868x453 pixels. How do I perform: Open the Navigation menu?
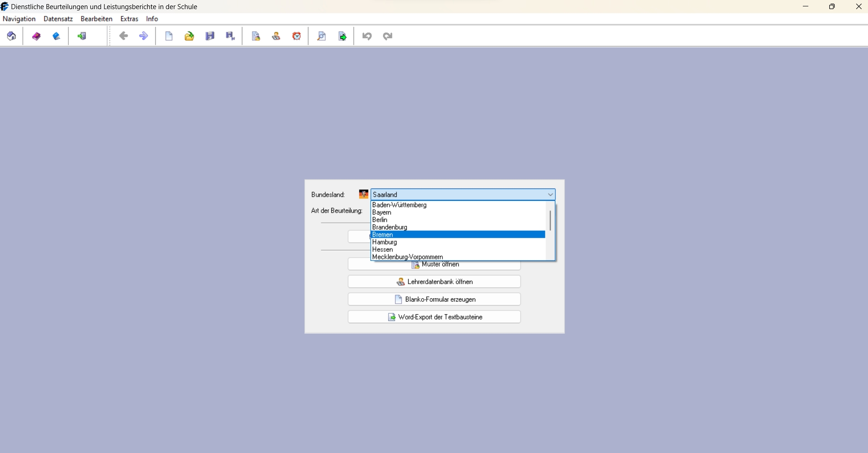[x=19, y=19]
